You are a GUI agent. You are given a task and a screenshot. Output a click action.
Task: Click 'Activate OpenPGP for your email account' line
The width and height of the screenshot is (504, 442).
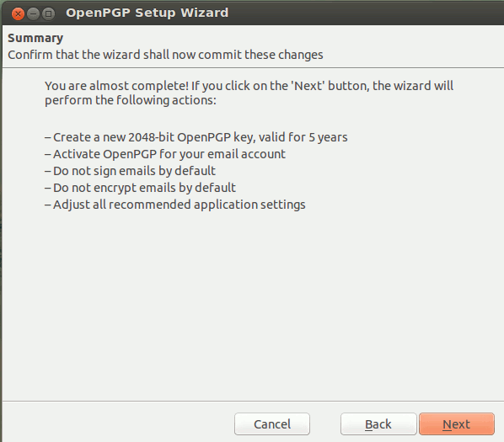pos(165,154)
